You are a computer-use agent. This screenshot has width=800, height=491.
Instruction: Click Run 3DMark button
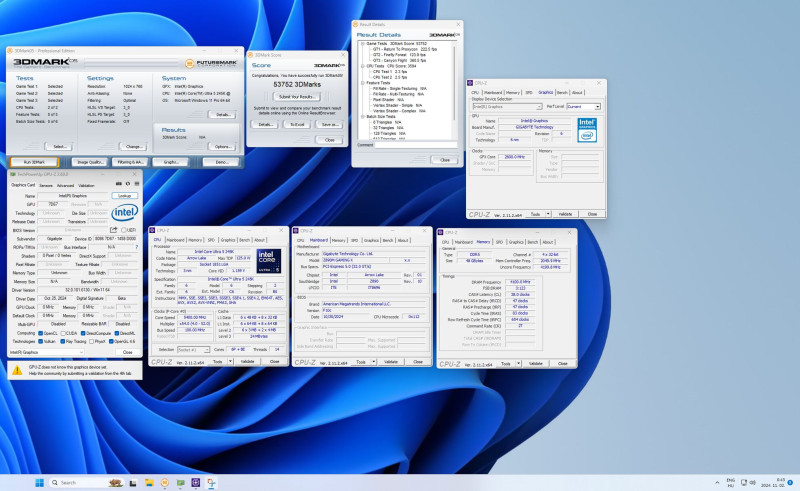click(34, 162)
